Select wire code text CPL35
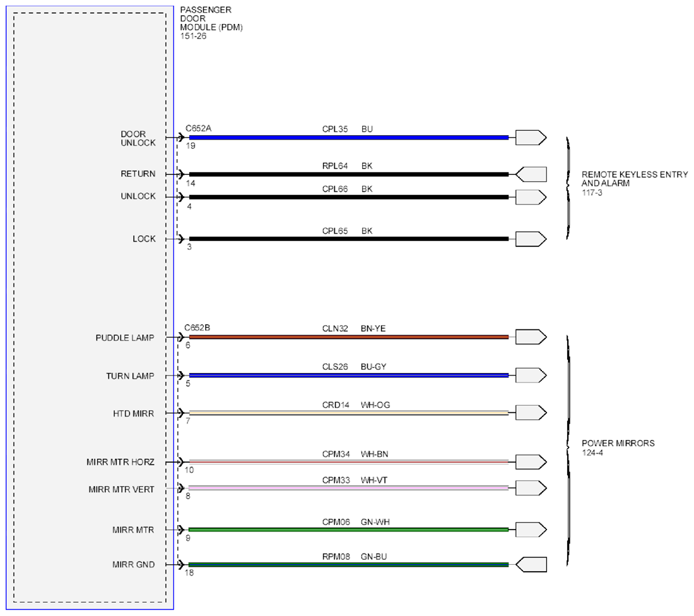Screen dimensions: 694x616 click(335, 129)
